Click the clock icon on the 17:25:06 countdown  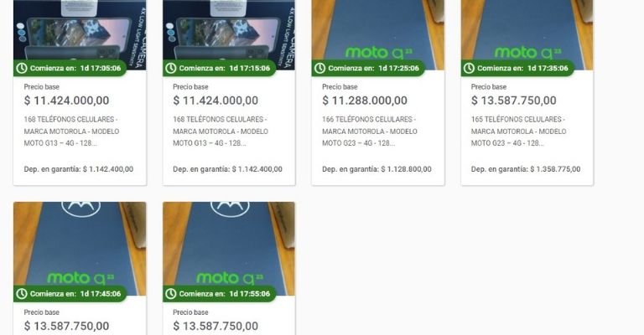click(319, 68)
